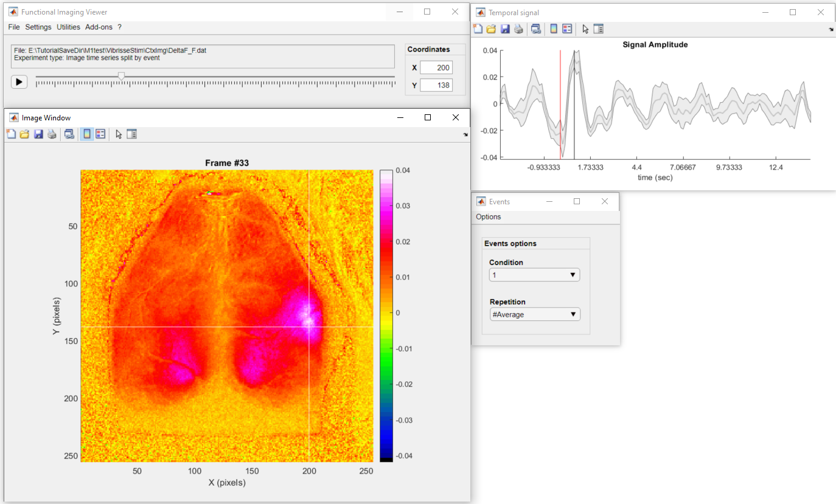Click the Coordinates panel heading

[x=429, y=49]
